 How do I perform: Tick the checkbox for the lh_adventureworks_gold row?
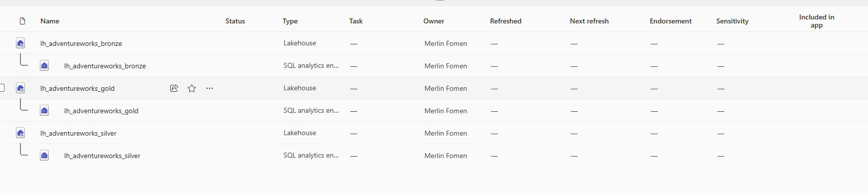click(x=1, y=88)
